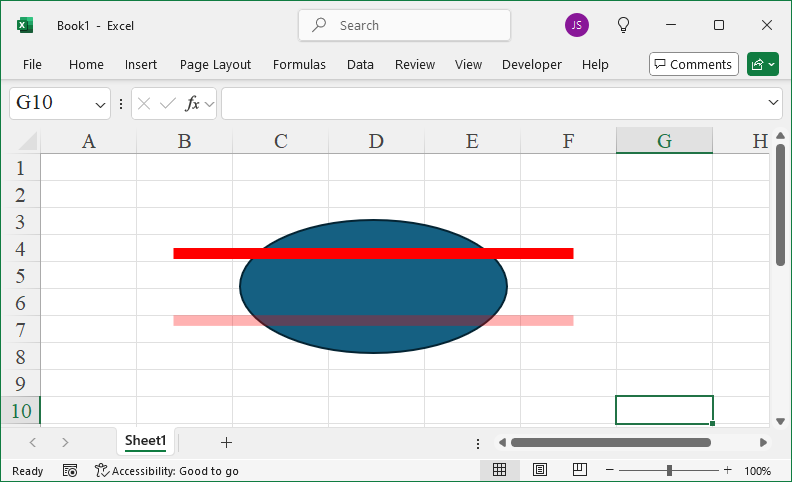Click the zoom slider handle
The image size is (792, 482).
point(669,470)
